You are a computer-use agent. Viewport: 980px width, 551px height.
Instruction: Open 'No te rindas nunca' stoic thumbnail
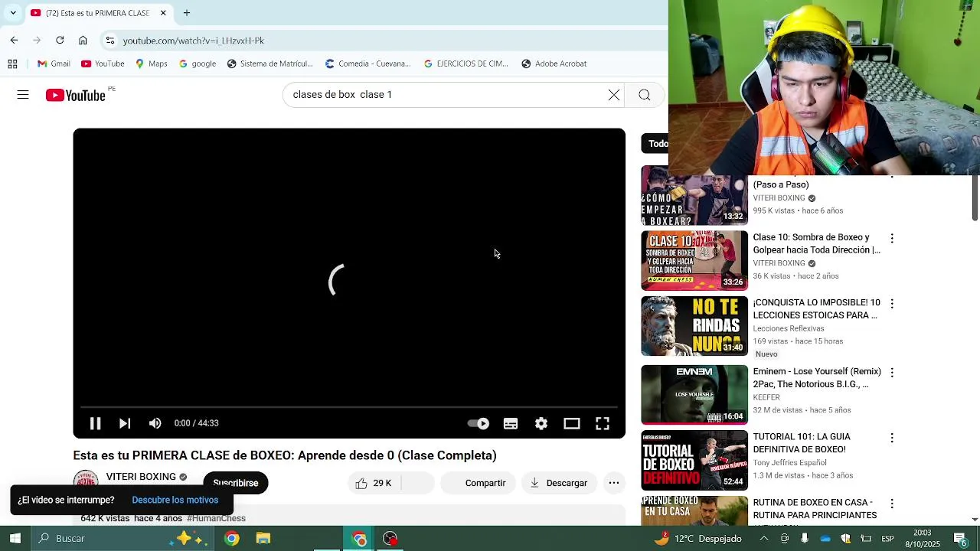[694, 326]
